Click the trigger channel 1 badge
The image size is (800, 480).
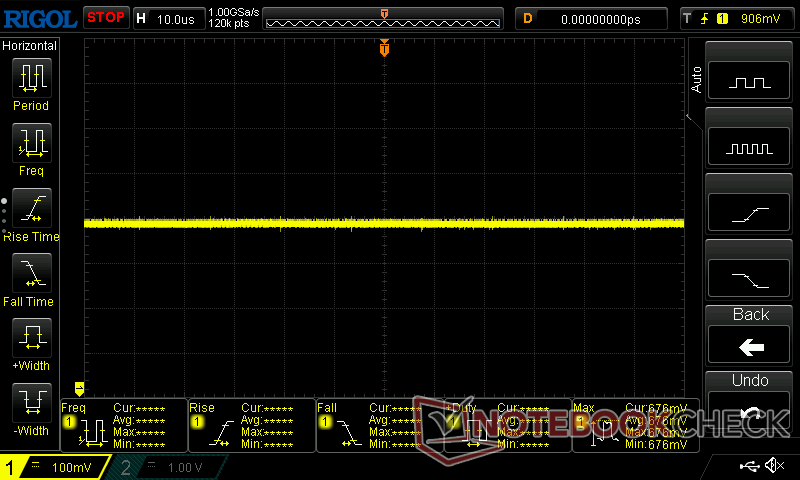(722, 19)
